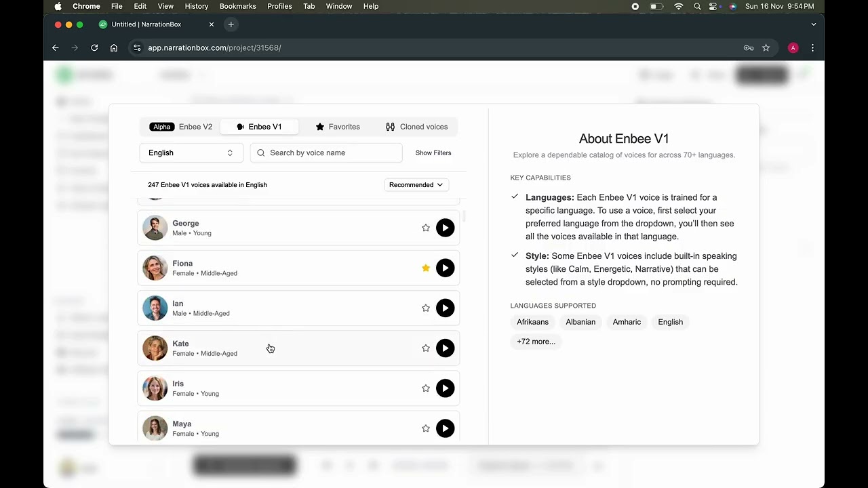Click the Amharic language chip
Viewport: 868px width, 488px height.
627,322
